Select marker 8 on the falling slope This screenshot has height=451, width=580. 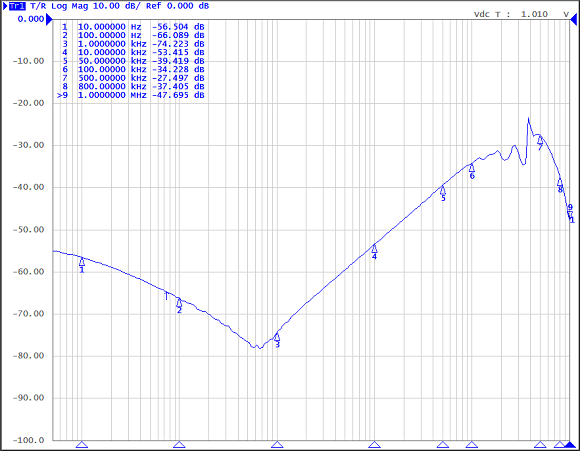pyautogui.click(x=560, y=182)
